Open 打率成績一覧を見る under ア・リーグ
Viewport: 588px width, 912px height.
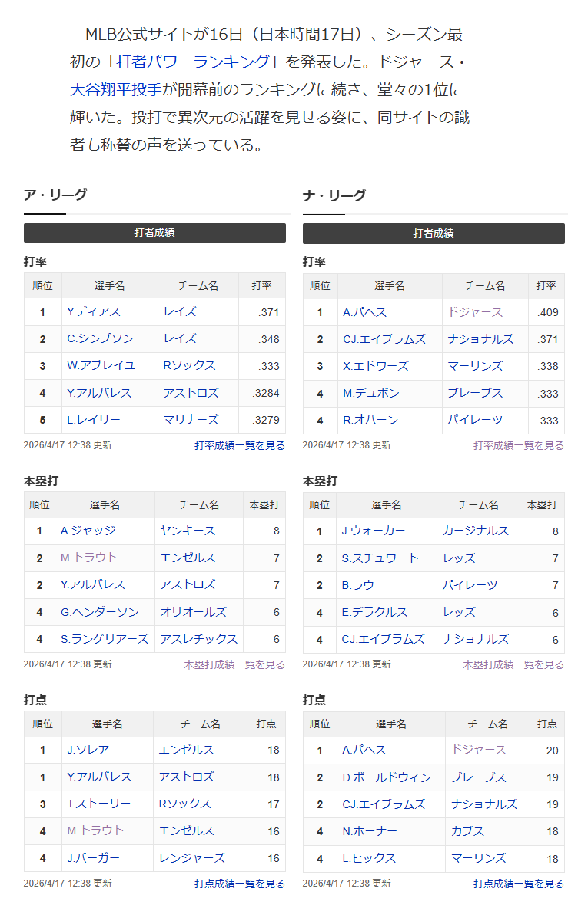pyautogui.click(x=240, y=445)
